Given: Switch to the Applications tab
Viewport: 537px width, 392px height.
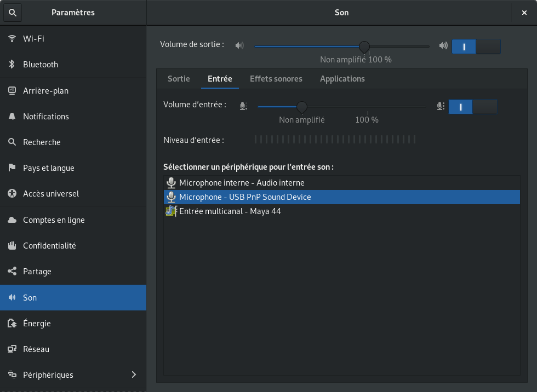Looking at the screenshot, I should pos(342,79).
